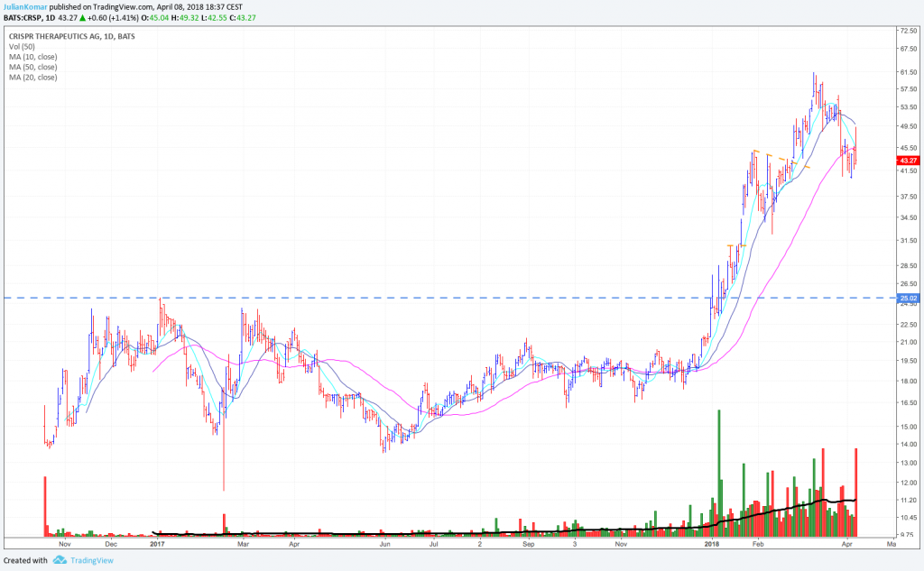Select the 2018 label on time axis

pyautogui.click(x=714, y=545)
